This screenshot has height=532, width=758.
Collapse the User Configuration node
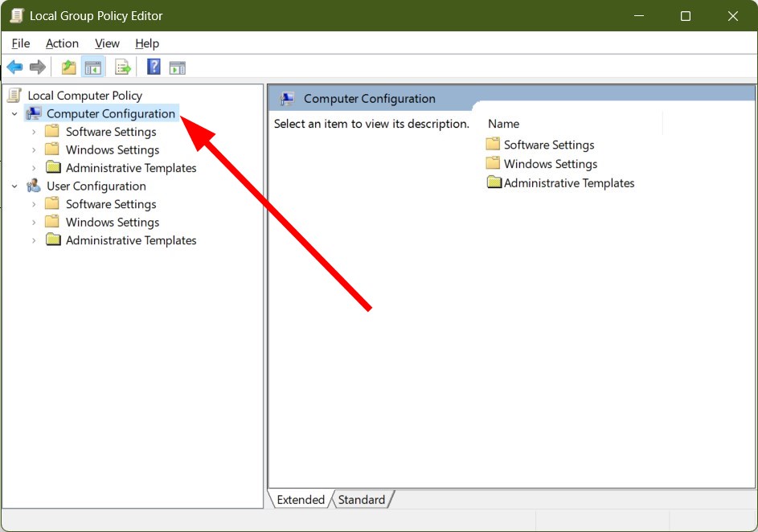[14, 186]
